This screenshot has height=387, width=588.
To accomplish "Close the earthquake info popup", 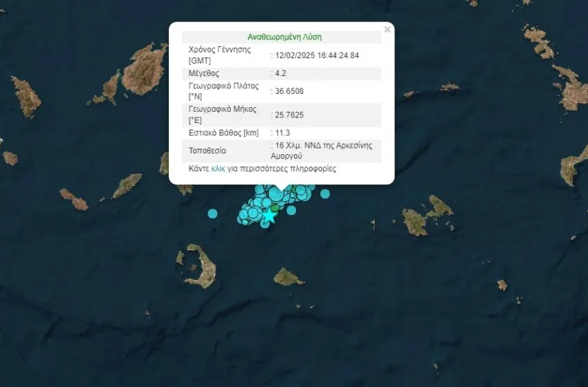I will click(387, 30).
